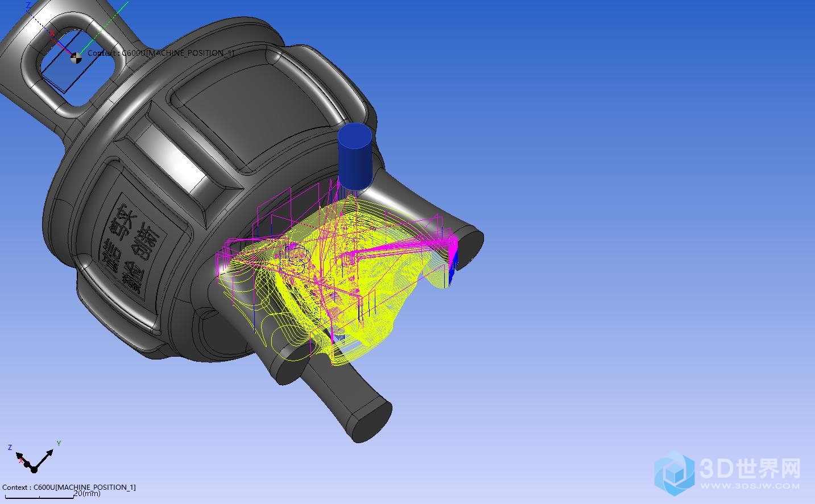Click the blue cylindrical milling tool
This screenshot has width=815, height=504.
point(355,158)
